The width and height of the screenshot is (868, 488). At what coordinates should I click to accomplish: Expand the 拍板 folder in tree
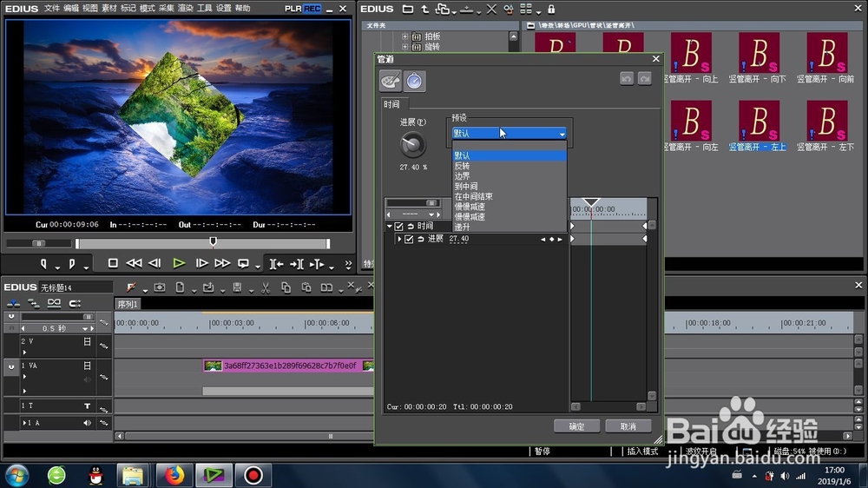tap(404, 36)
